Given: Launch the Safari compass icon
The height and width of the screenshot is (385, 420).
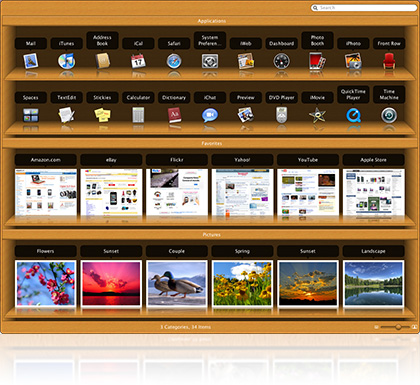Looking at the screenshot, I should [x=174, y=61].
